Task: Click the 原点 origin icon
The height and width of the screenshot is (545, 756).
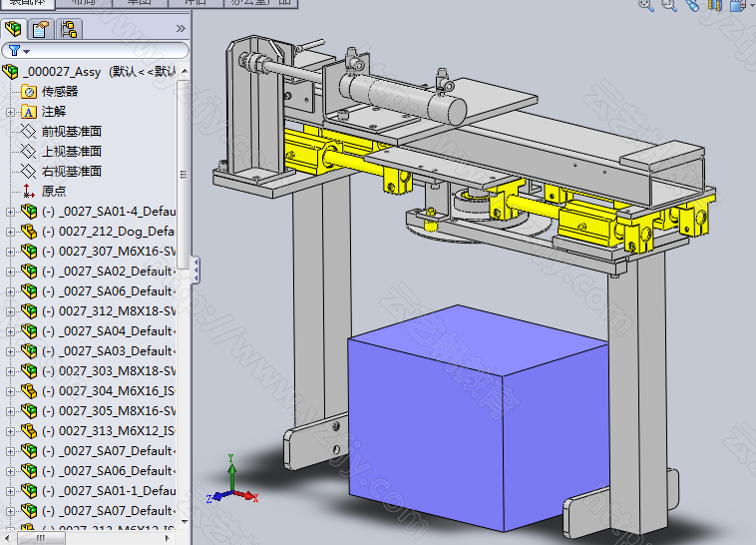Action: [29, 192]
